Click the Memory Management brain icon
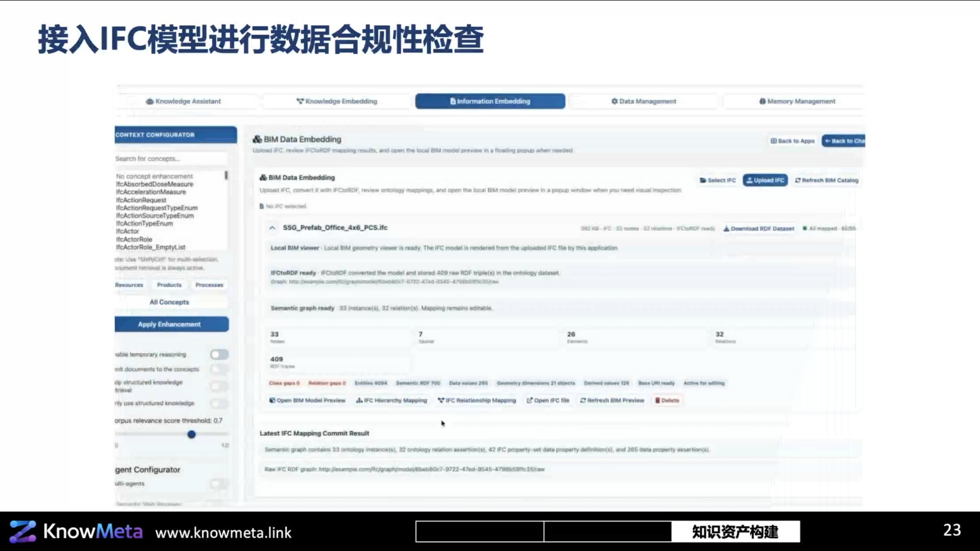Screen dimensions: 980x551 click(x=762, y=101)
